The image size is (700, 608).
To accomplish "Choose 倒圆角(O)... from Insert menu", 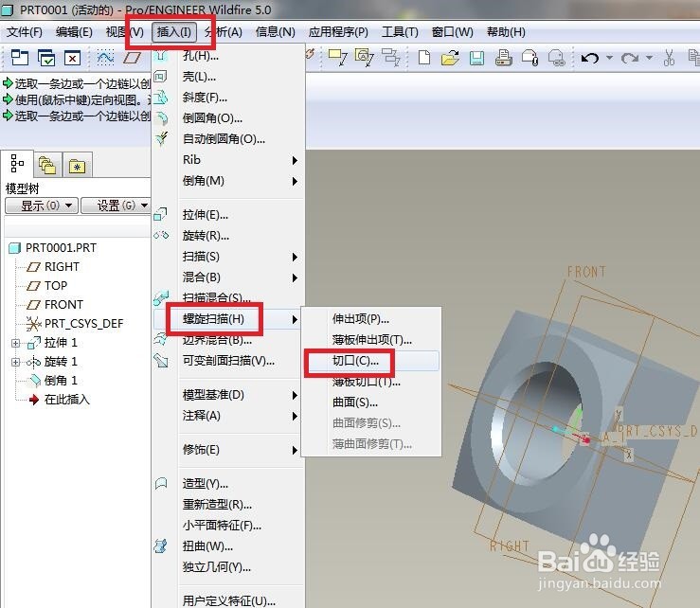I will pos(212,118).
